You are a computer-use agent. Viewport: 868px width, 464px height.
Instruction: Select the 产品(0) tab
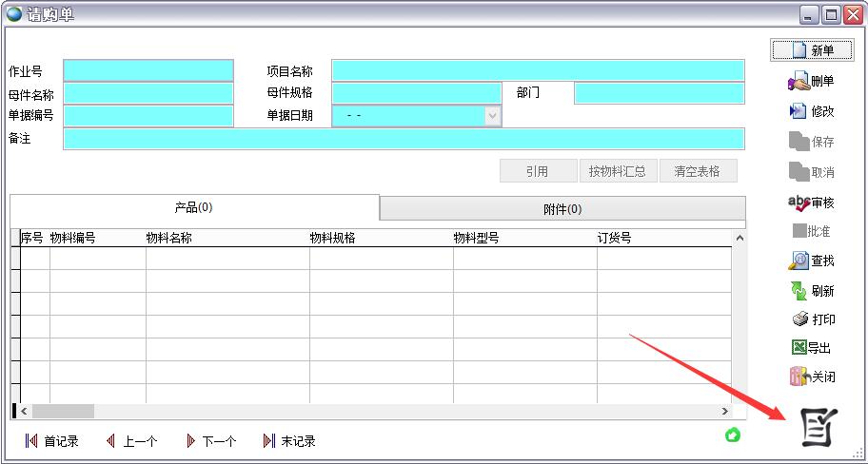(193, 207)
